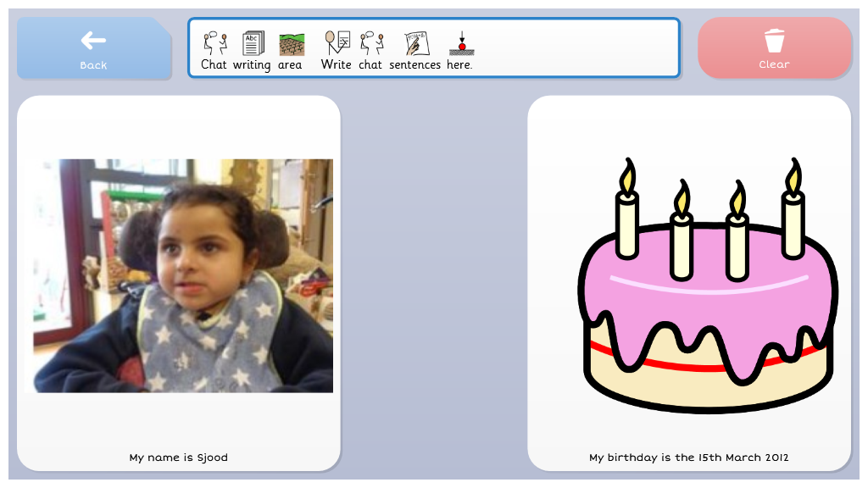
Task: Select the 'sentences' paper symbol
Action: pyautogui.click(x=417, y=44)
